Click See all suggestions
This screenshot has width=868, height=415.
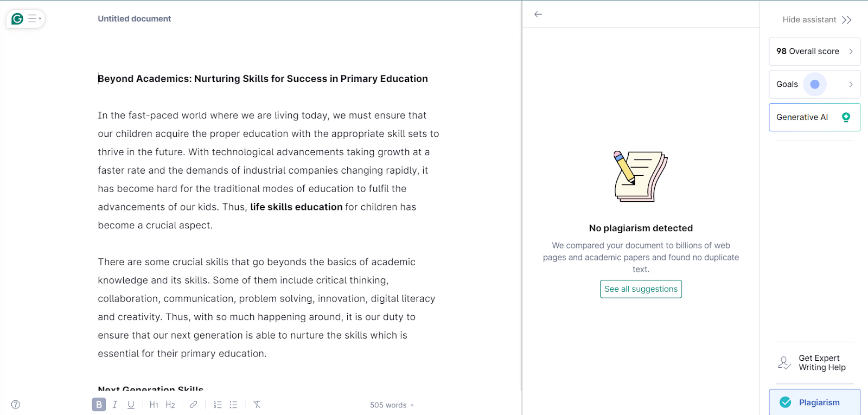(640, 289)
